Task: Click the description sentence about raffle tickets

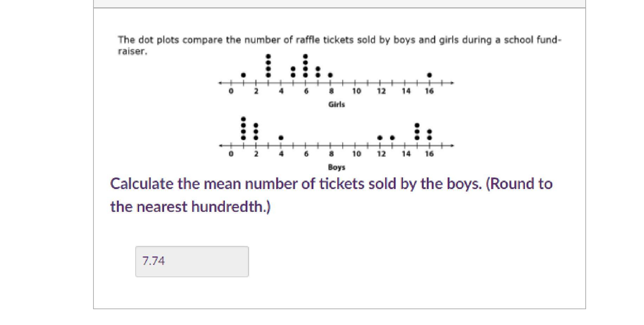Action: [339, 45]
